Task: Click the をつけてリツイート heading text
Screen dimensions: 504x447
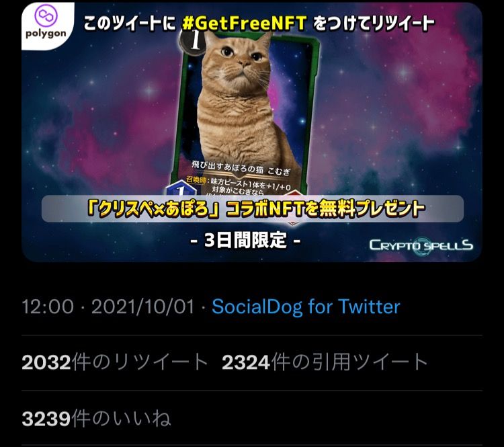Action: 374,23
